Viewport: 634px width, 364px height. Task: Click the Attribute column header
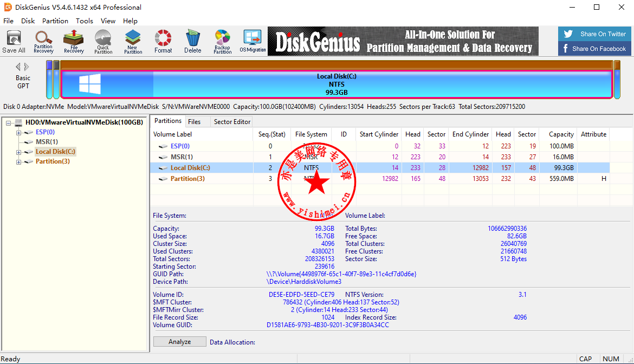pos(593,134)
